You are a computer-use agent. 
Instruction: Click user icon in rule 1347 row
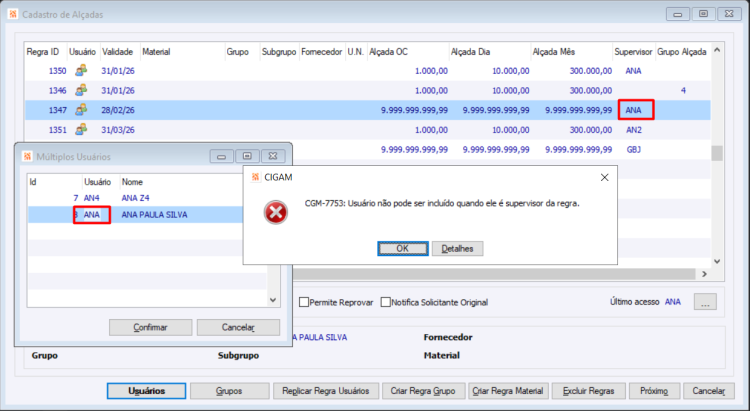coord(81,110)
